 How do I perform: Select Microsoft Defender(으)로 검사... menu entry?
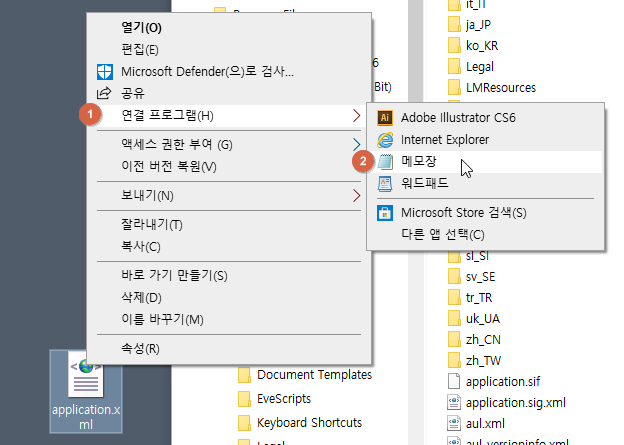tap(229, 72)
